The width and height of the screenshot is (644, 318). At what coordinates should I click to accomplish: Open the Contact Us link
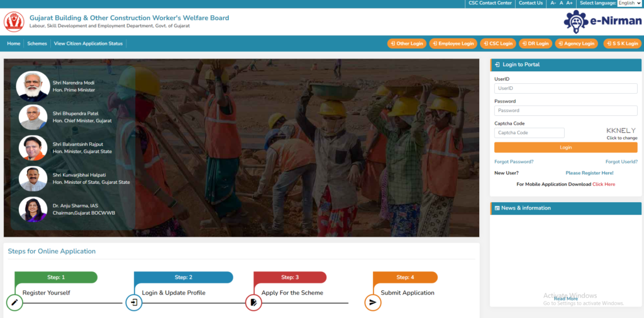click(531, 3)
